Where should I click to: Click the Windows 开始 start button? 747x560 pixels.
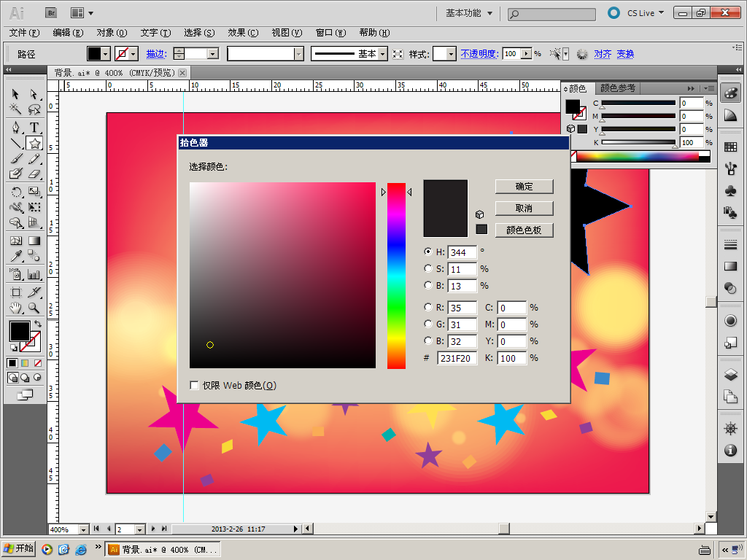click(18, 548)
